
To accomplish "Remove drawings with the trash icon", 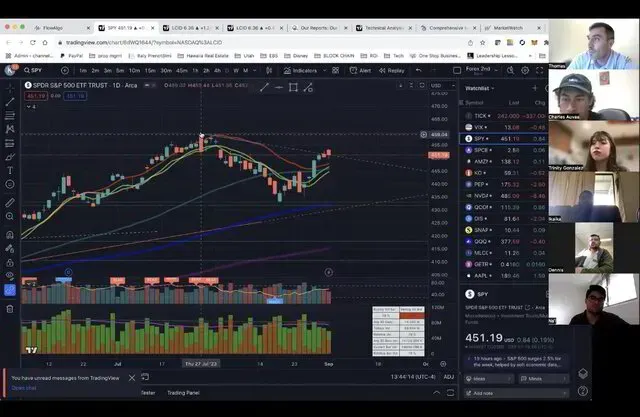I will [x=10, y=309].
